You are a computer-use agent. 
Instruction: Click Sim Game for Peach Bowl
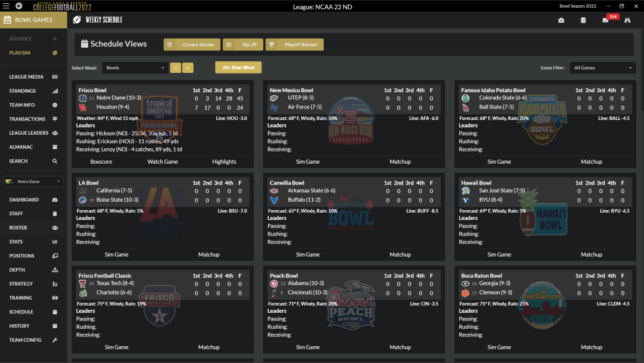[x=308, y=347]
